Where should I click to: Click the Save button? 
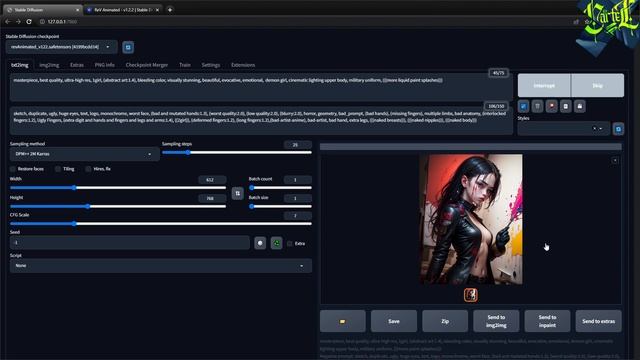pyautogui.click(x=394, y=321)
